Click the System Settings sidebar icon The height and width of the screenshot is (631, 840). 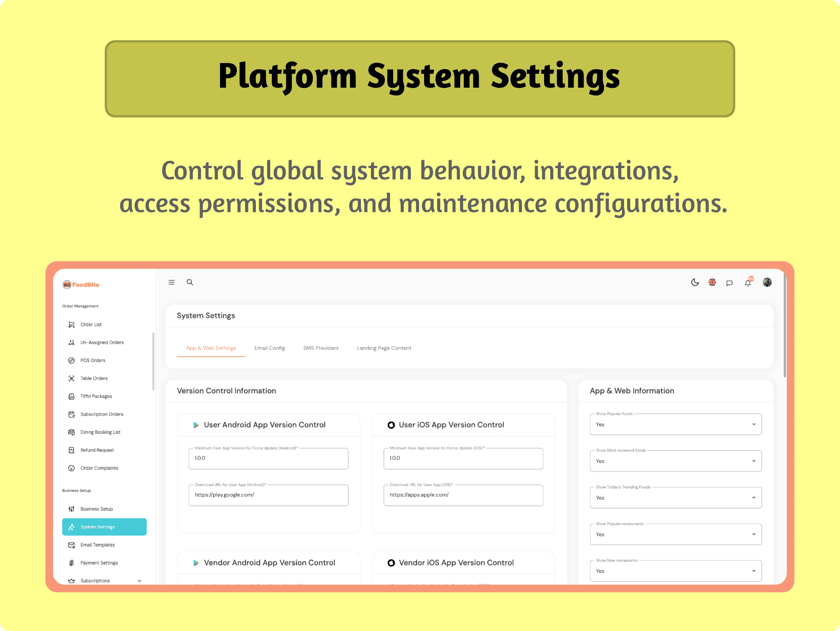click(x=71, y=527)
